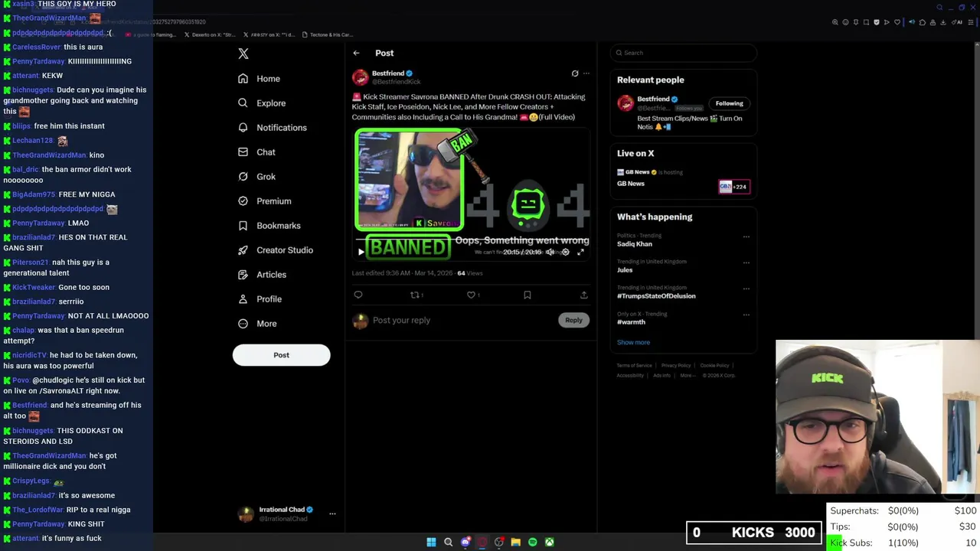Open Spotify from the taskbar
The height and width of the screenshot is (551, 980).
tap(533, 542)
